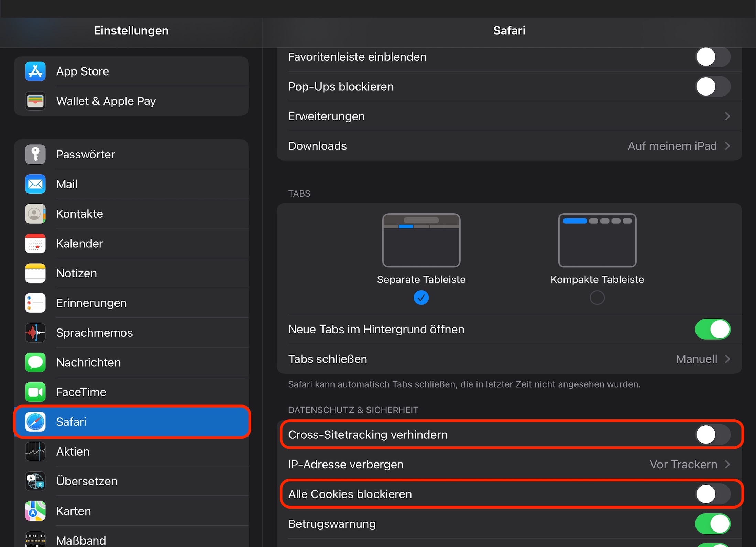
Task: Tap the Nachrichten speech bubble icon
Action: coord(35,362)
